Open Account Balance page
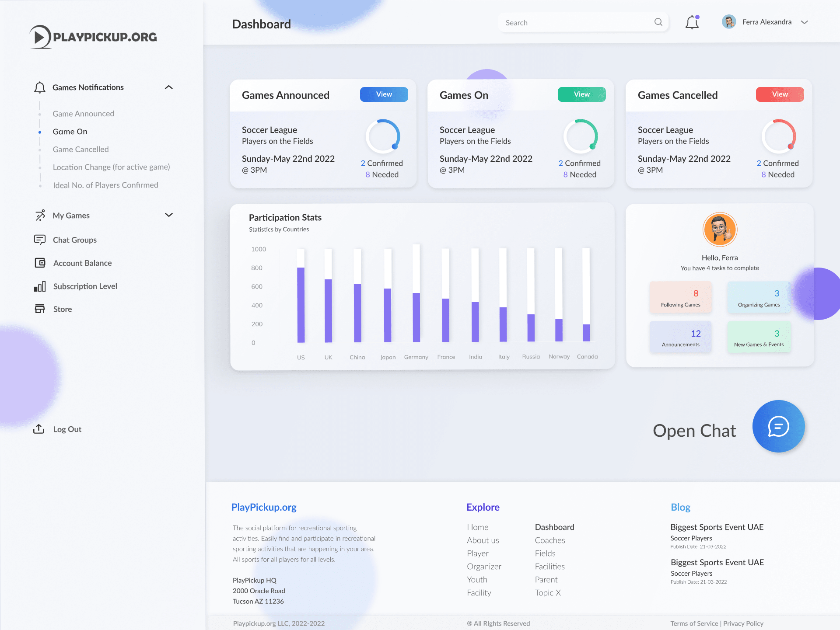 point(83,263)
